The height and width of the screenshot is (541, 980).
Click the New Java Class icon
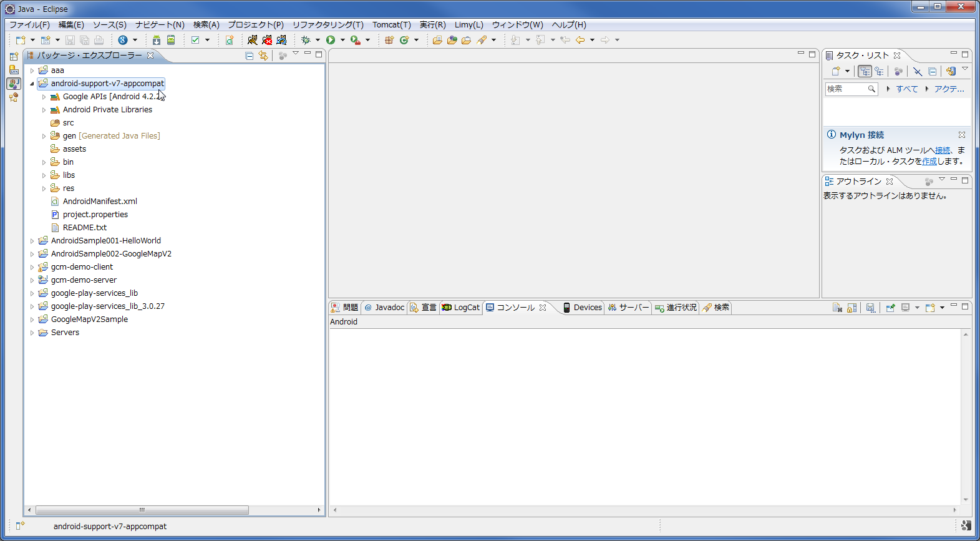(x=404, y=40)
